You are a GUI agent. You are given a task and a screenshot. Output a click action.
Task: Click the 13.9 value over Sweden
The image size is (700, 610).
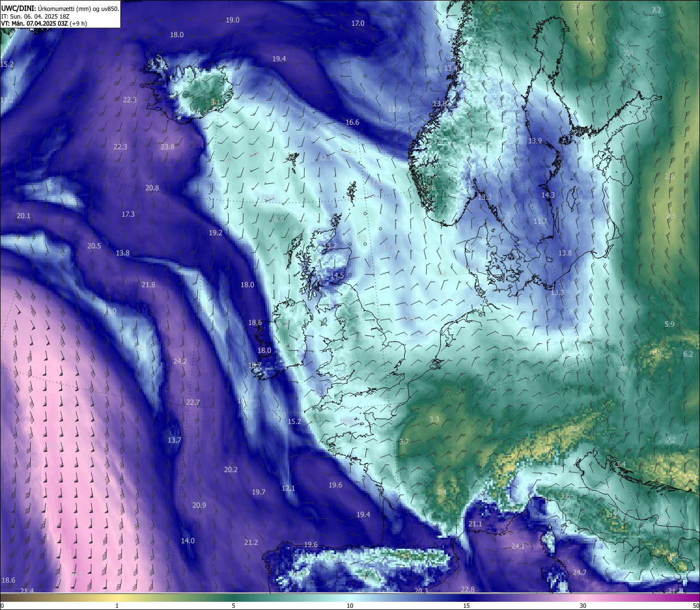[x=535, y=141]
